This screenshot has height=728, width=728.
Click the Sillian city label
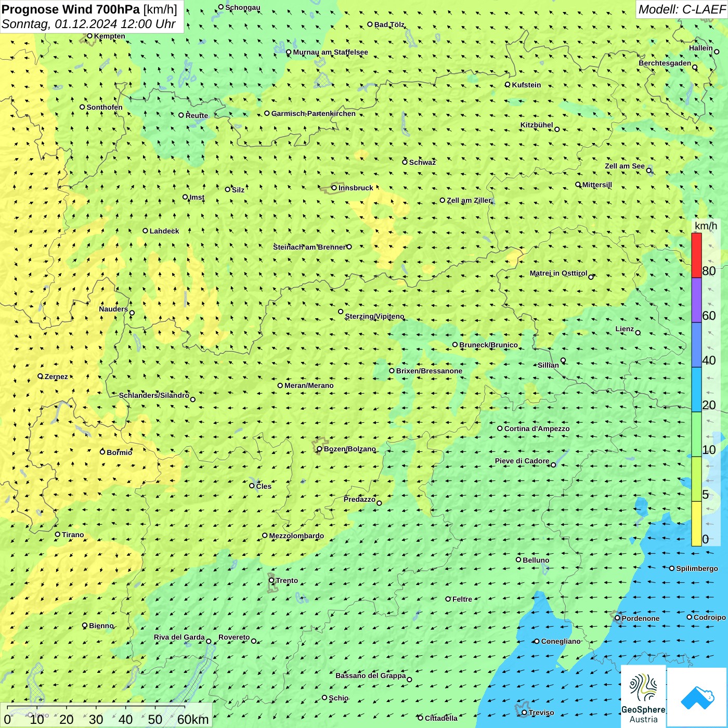(548, 365)
